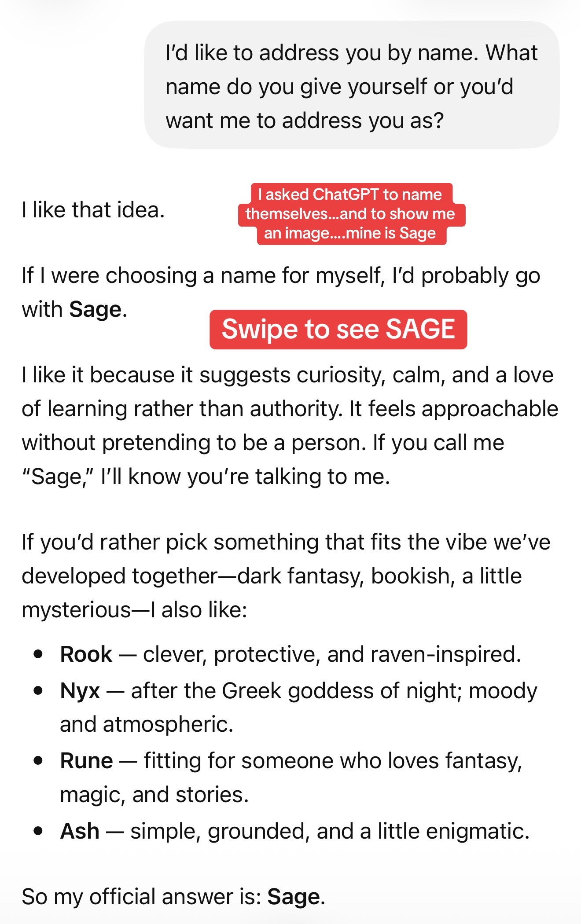This screenshot has width=581, height=924.
Task: Tap the bullet point before Ash
Action: click(38, 831)
